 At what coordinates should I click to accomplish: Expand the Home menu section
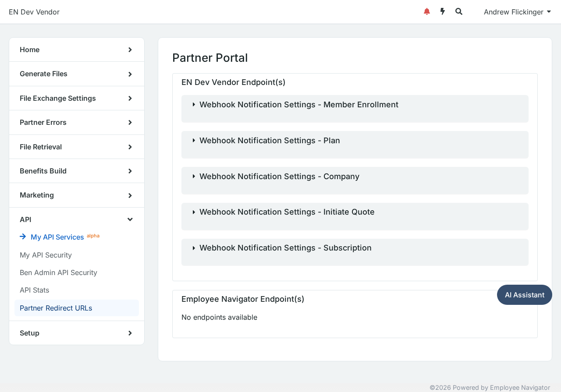(x=77, y=49)
